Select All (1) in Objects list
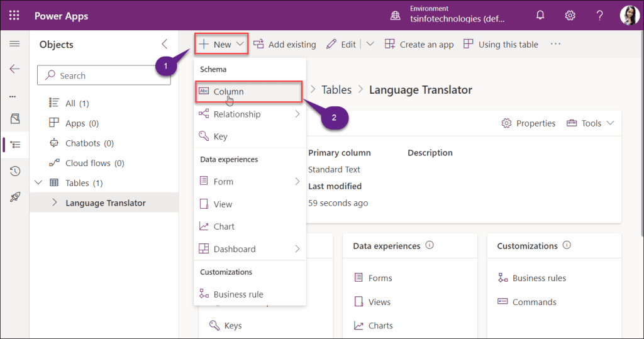 coord(77,103)
